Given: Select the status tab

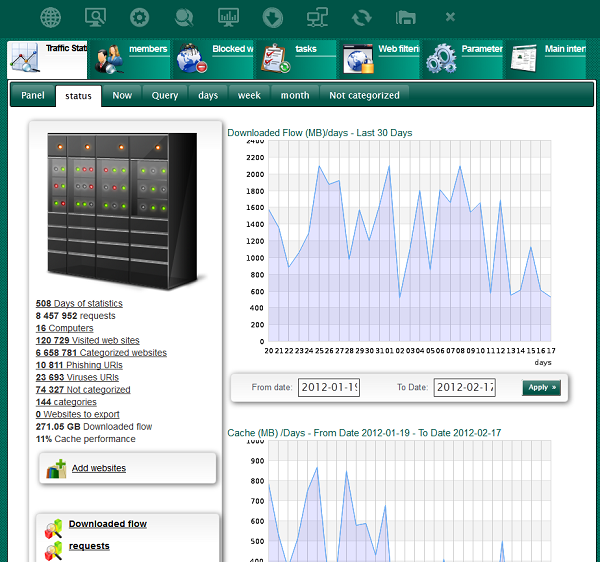Looking at the screenshot, I should pos(78,96).
